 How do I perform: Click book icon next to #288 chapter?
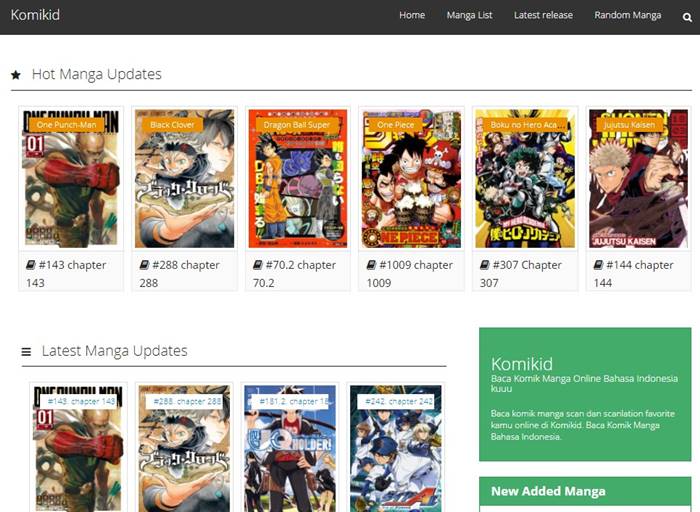144,265
